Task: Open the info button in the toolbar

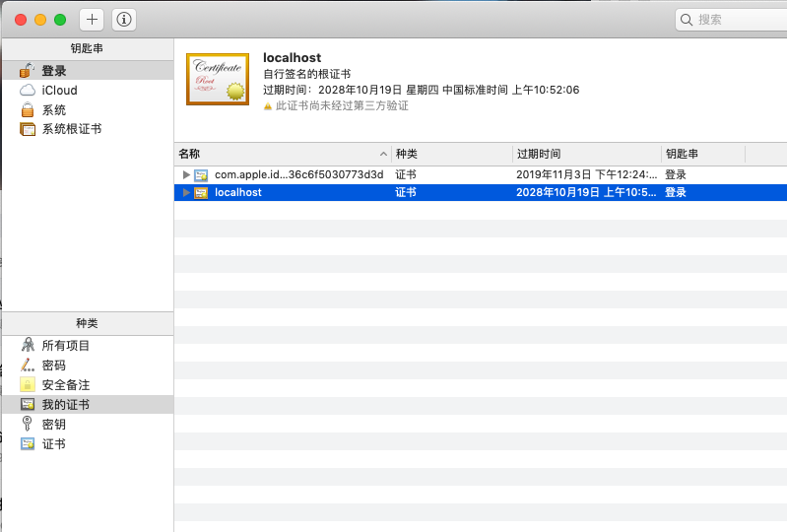Action: (x=124, y=20)
